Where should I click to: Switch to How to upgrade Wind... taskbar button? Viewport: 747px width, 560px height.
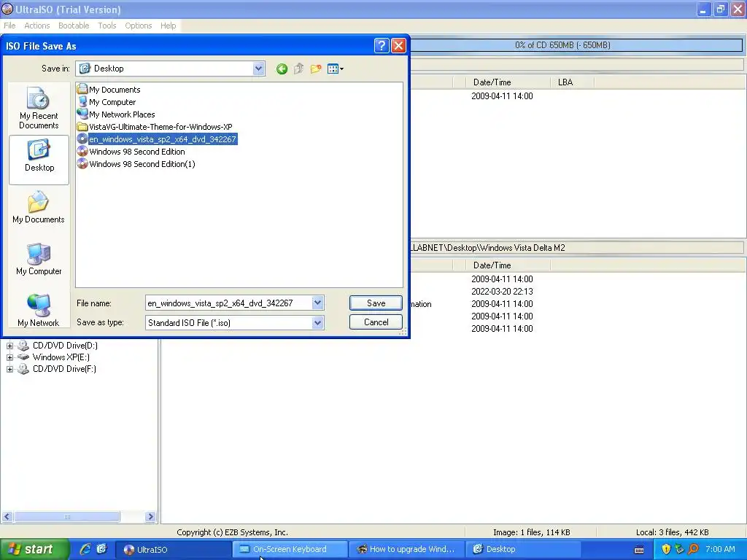click(406, 550)
